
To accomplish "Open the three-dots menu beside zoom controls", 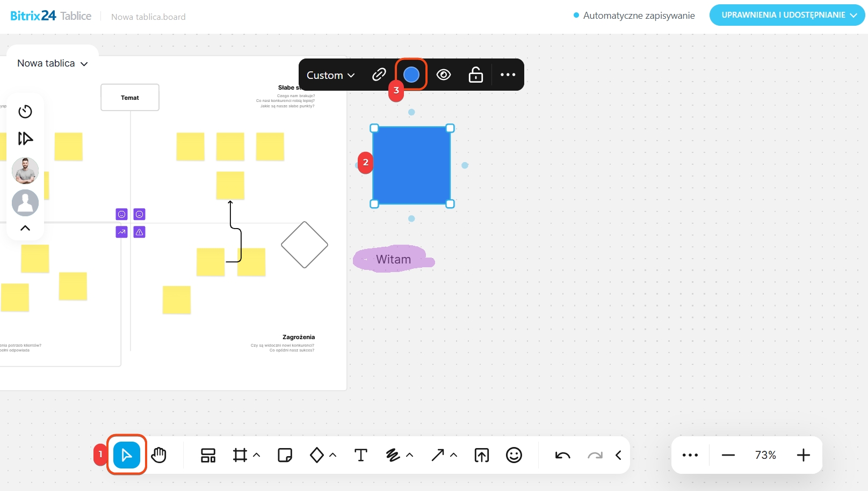I will coord(690,455).
